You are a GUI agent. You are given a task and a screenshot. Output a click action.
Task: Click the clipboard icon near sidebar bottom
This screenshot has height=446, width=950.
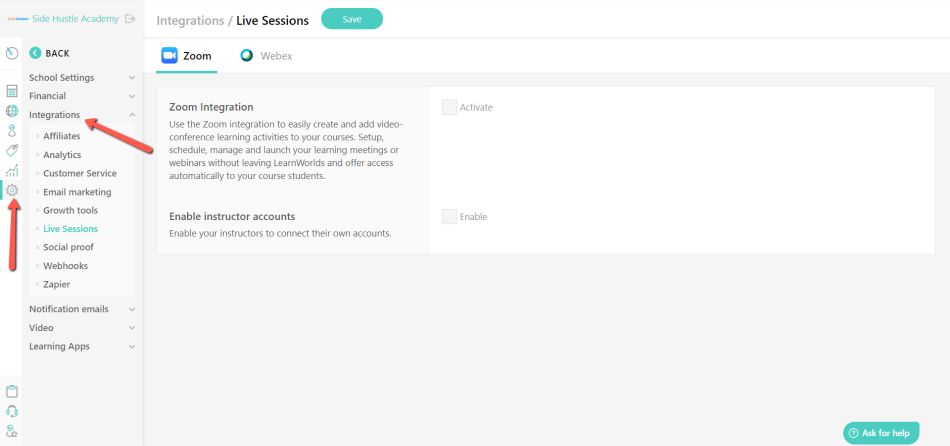click(12, 391)
